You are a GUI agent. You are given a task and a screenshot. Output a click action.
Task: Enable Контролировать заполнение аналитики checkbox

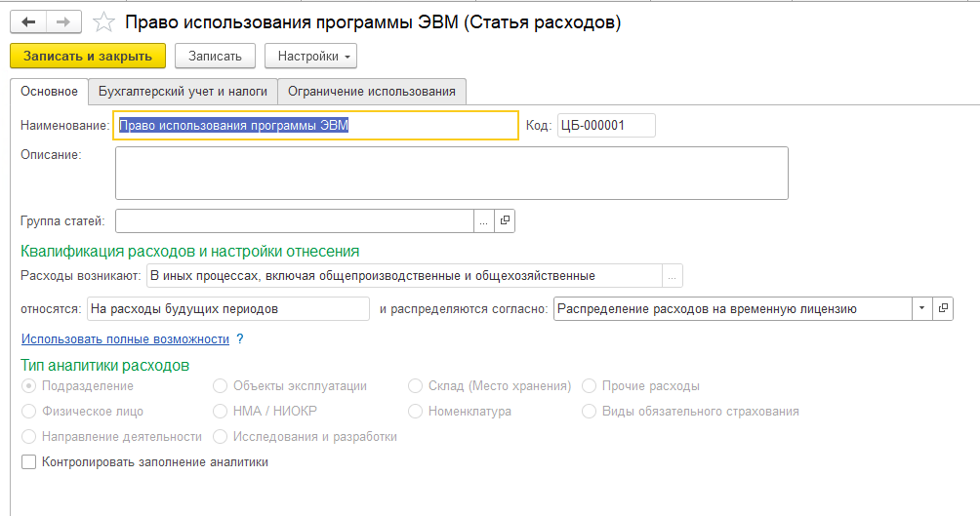(x=29, y=462)
